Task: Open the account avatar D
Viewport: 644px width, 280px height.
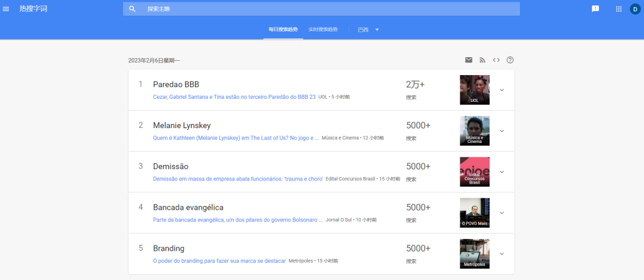Action: point(635,8)
